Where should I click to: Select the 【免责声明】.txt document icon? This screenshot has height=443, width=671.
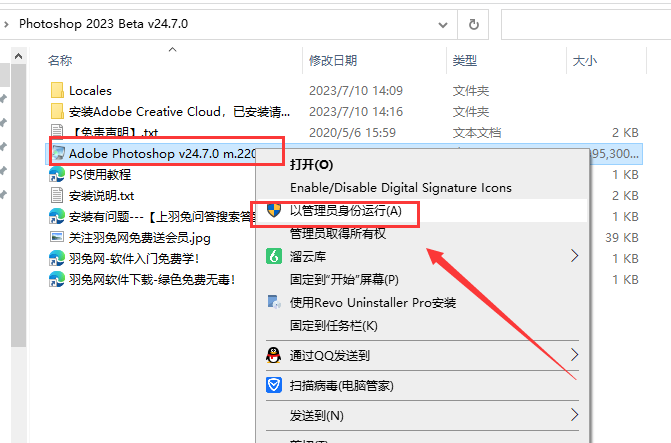(x=57, y=131)
